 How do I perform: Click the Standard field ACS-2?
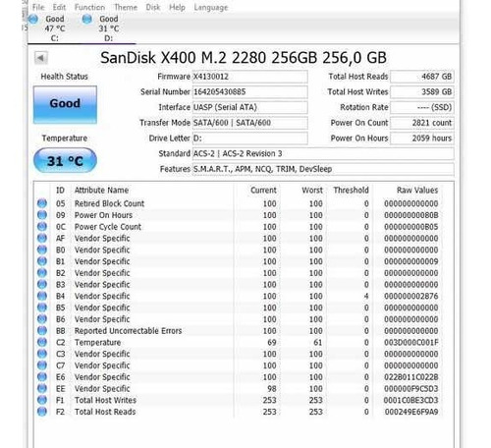click(x=323, y=153)
